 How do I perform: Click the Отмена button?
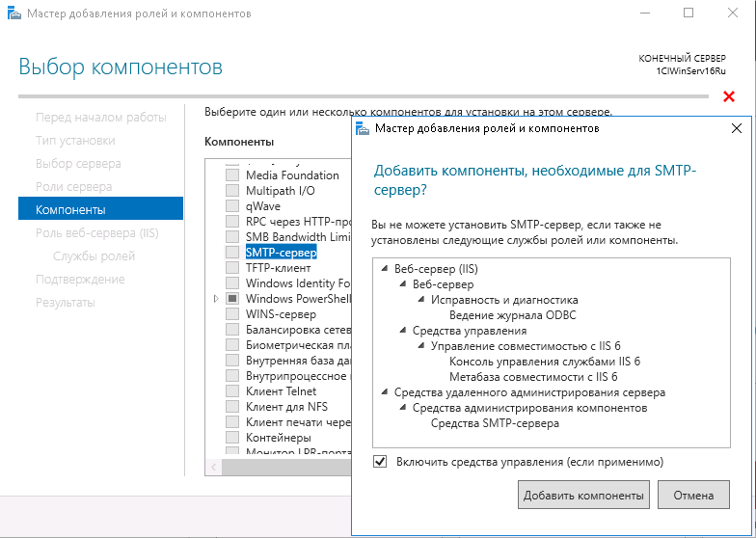[693, 495]
